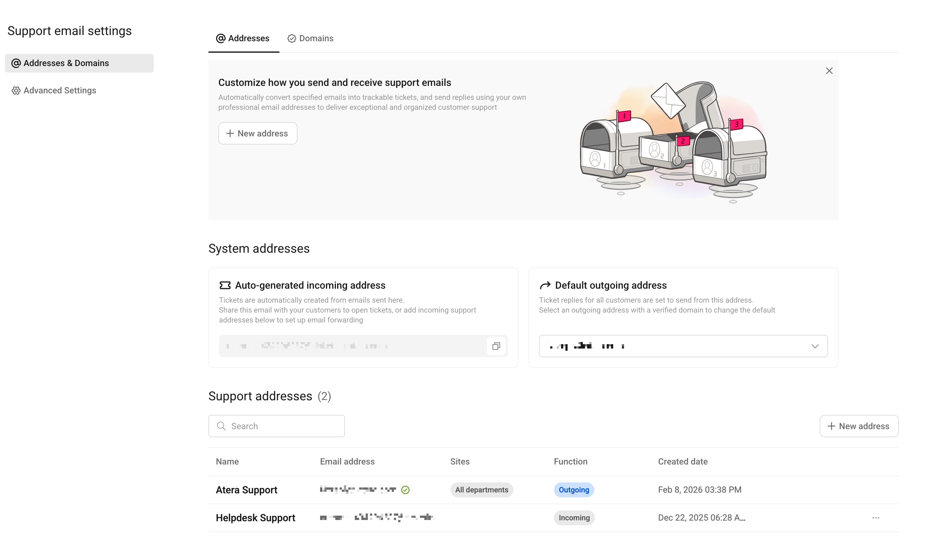The height and width of the screenshot is (560, 928).
Task: Click the Outgoing function badge
Action: pyautogui.click(x=573, y=490)
